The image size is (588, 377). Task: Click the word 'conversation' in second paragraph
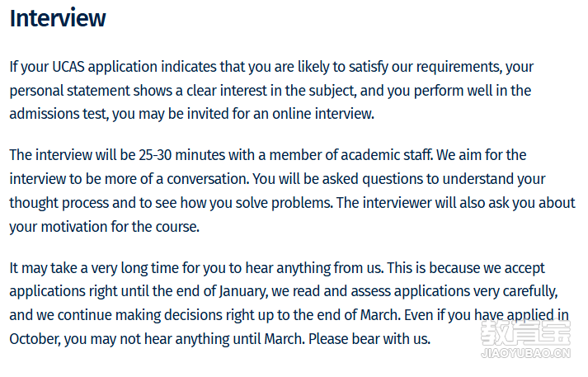[x=208, y=179]
